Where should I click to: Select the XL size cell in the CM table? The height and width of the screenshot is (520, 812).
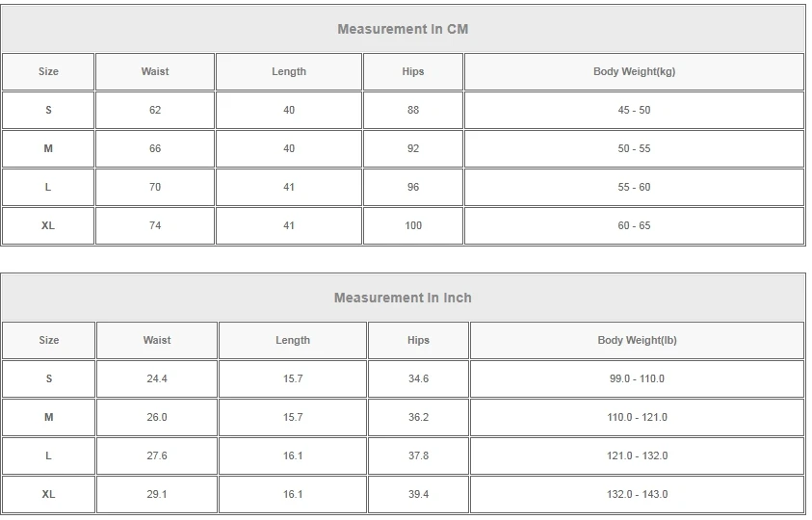(48, 226)
